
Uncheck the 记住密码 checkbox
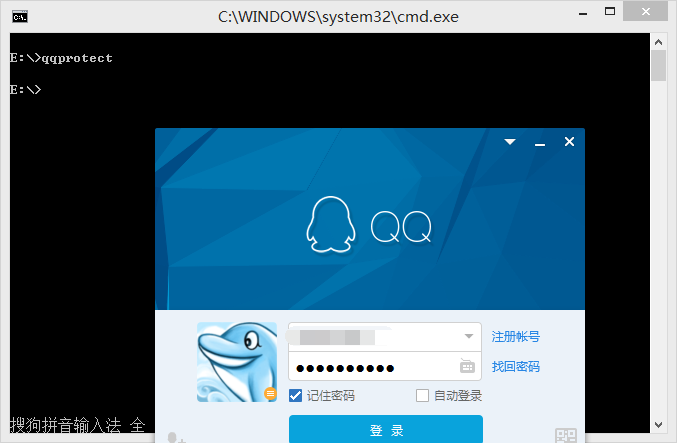[x=295, y=396]
